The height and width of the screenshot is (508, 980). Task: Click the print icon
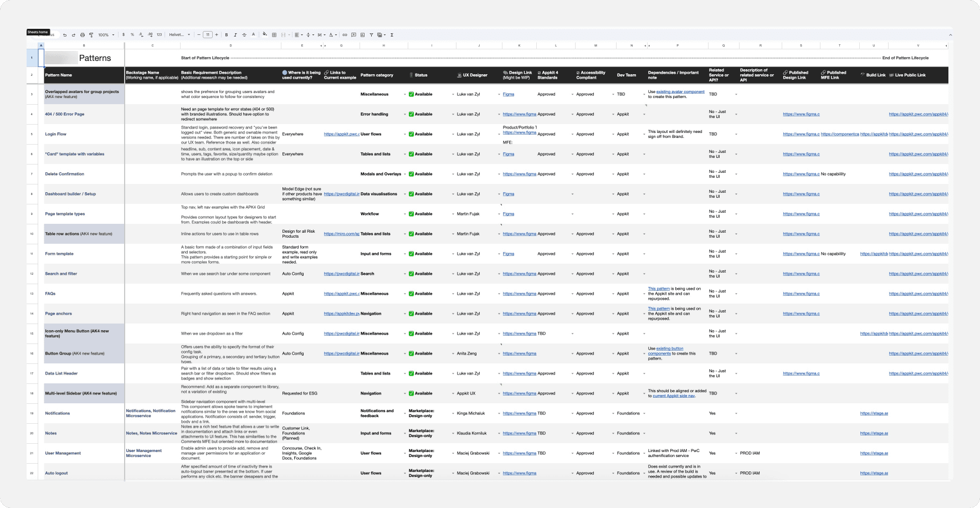click(x=83, y=35)
